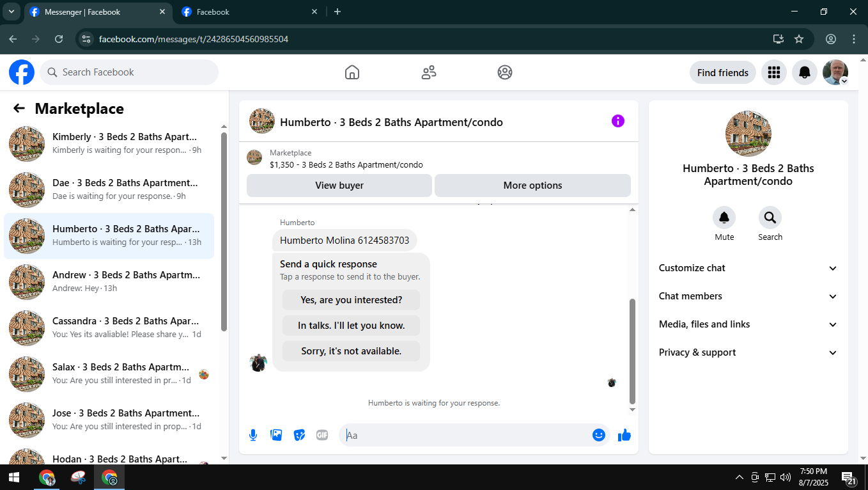This screenshot has width=868, height=490.
Task: Choose a sticker for the message
Action: tap(299, 435)
